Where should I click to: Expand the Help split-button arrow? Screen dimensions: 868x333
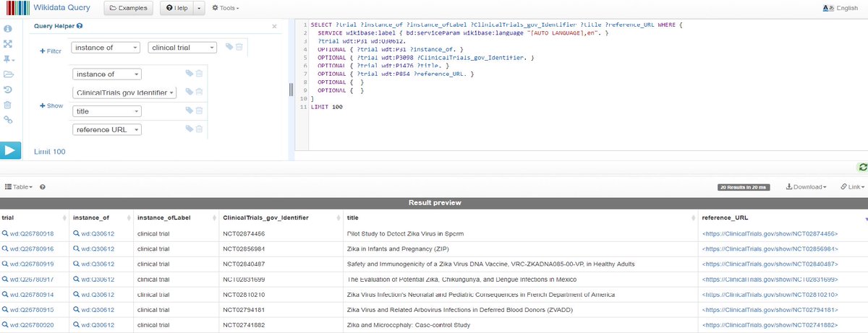pos(200,8)
